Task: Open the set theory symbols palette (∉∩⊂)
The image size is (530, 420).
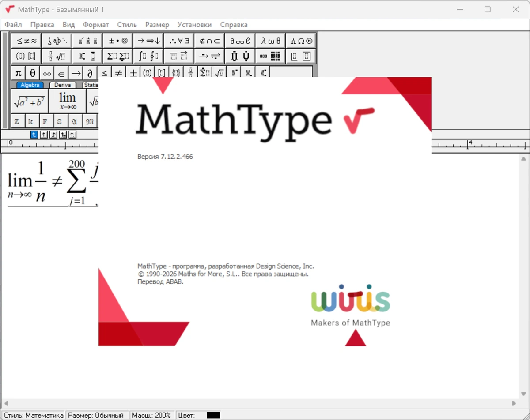Action: coord(209,41)
